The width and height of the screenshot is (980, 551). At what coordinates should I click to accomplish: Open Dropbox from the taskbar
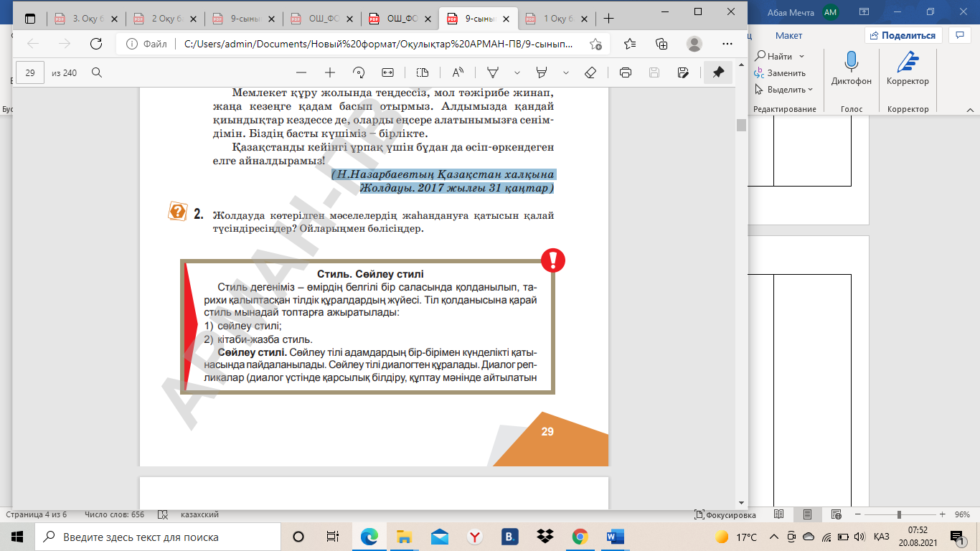[545, 537]
